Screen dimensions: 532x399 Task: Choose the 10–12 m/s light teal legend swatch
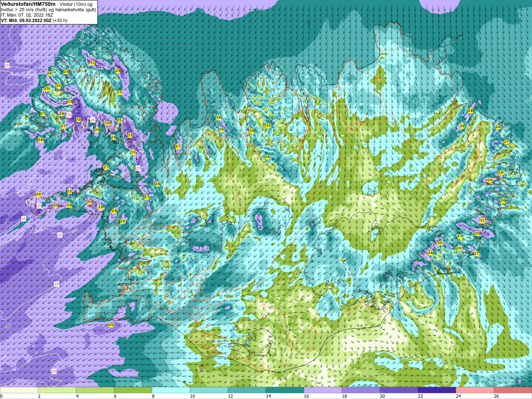coord(209,390)
